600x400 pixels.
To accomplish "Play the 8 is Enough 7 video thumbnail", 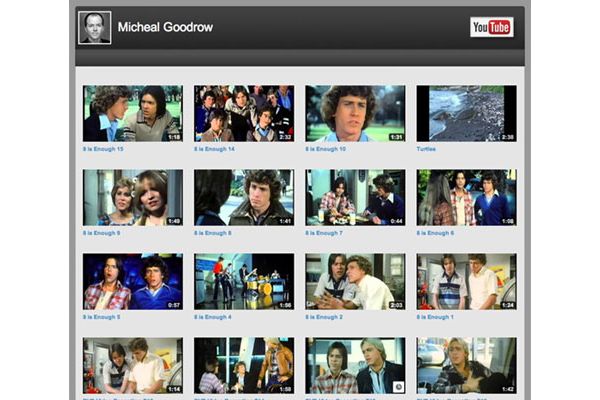I will coord(355,198).
